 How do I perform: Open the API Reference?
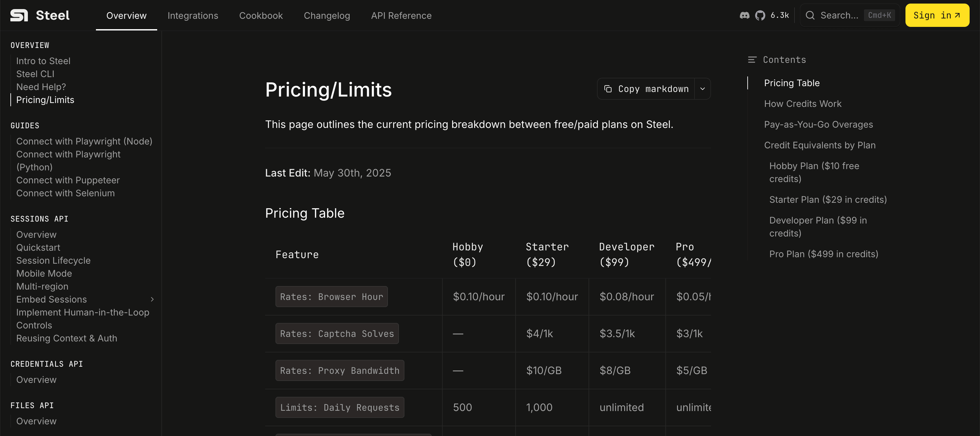point(401,16)
